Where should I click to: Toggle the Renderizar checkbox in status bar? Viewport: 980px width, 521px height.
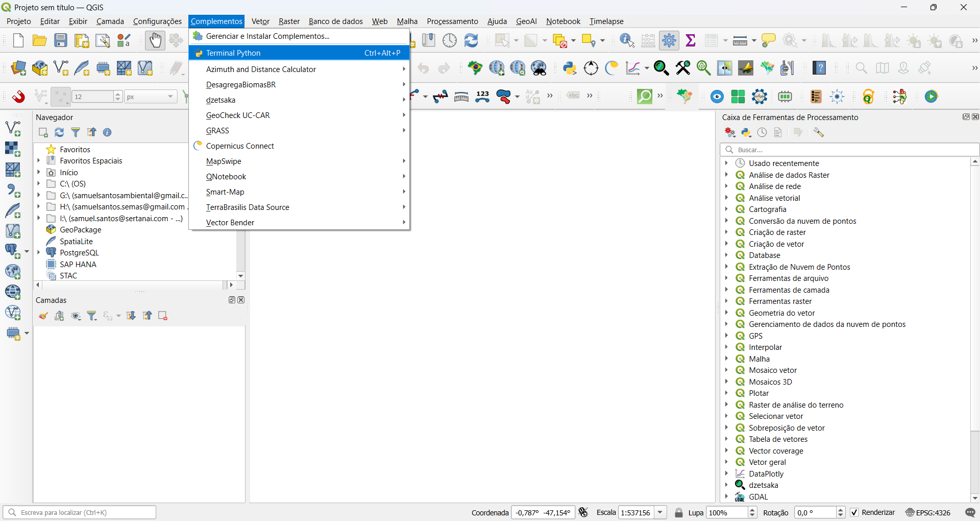(x=854, y=512)
